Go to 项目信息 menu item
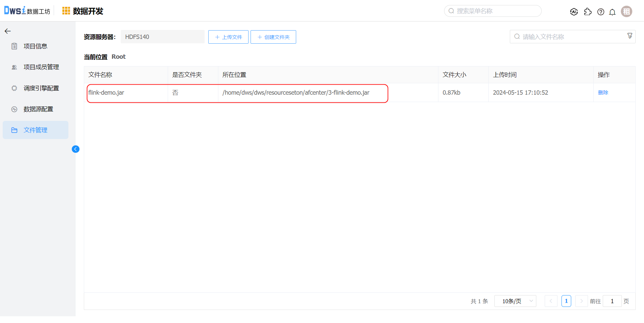The height and width of the screenshot is (323, 644). (x=35, y=46)
